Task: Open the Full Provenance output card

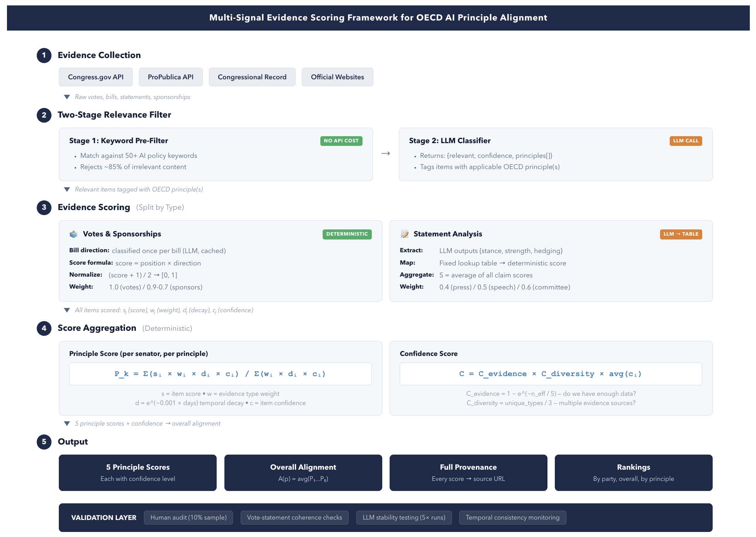Action: click(x=468, y=472)
